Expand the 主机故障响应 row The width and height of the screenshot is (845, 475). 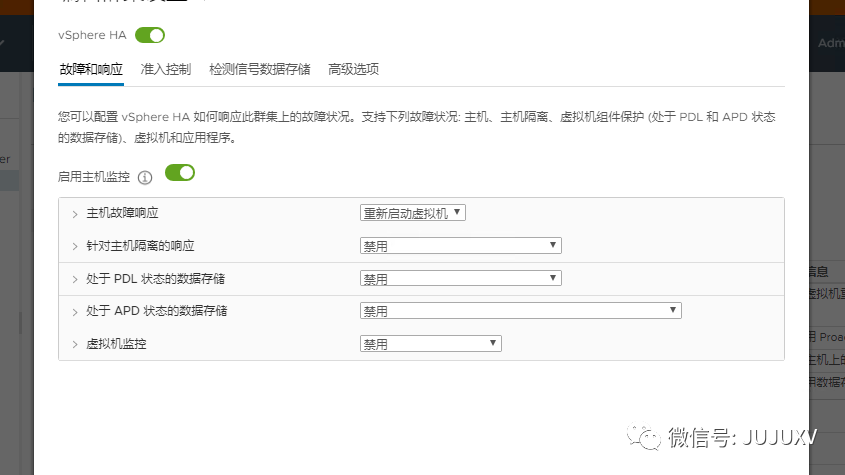point(75,213)
